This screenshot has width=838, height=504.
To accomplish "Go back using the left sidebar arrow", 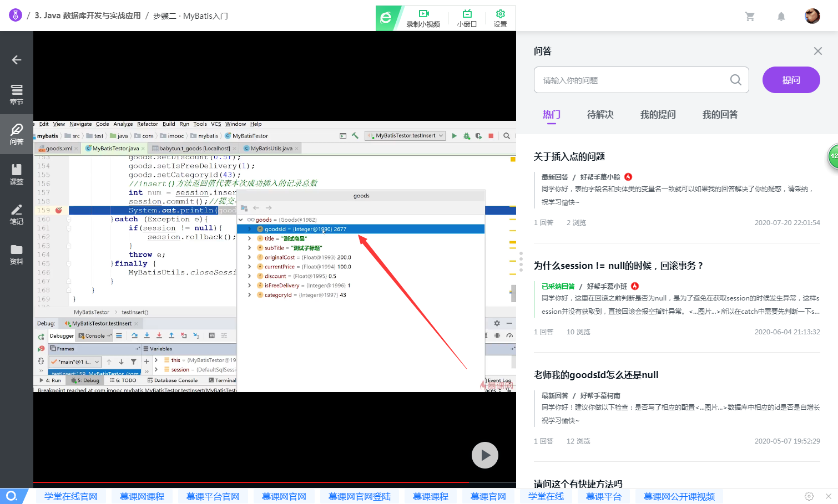I will point(17,60).
